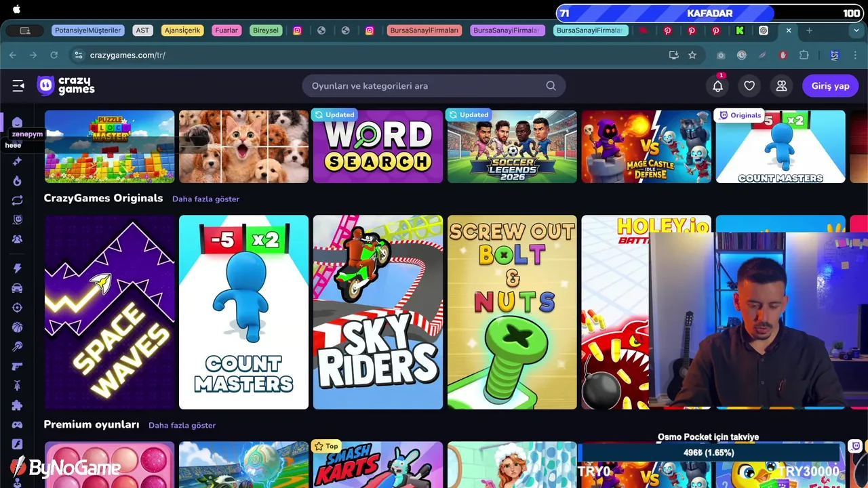Switch to the Kick tab
This screenshot has width=868, height=488.
(739, 30)
